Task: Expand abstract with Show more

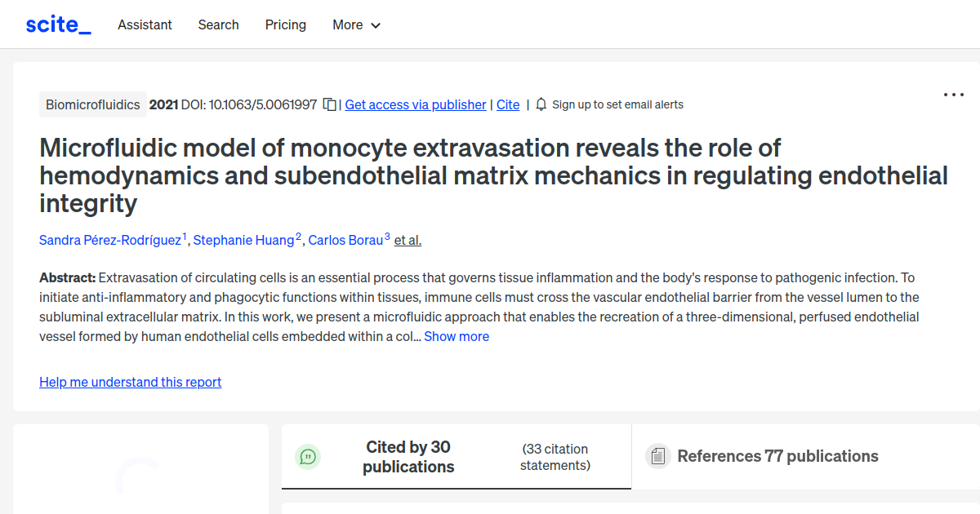Action: click(456, 336)
